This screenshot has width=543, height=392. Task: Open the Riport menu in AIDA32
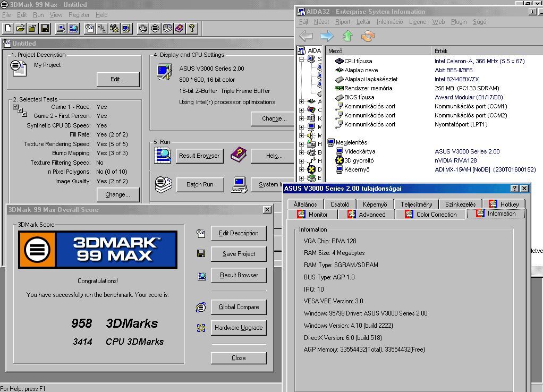pos(343,22)
